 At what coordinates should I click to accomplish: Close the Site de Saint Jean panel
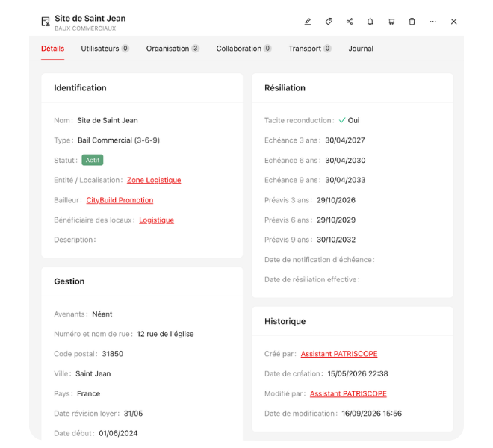point(453,22)
